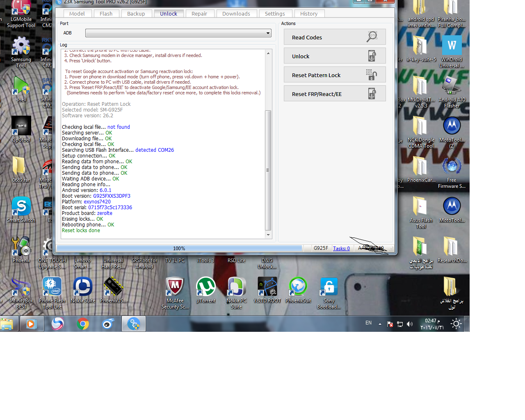This screenshot has height=420, width=525.
Task: Click Reset Pattern Lock button
Action: [335, 75]
